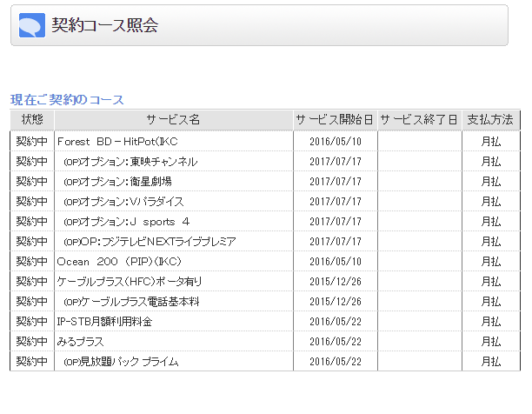Select the 東映チャンネル option row
The image size is (532, 414).
tap(130, 161)
